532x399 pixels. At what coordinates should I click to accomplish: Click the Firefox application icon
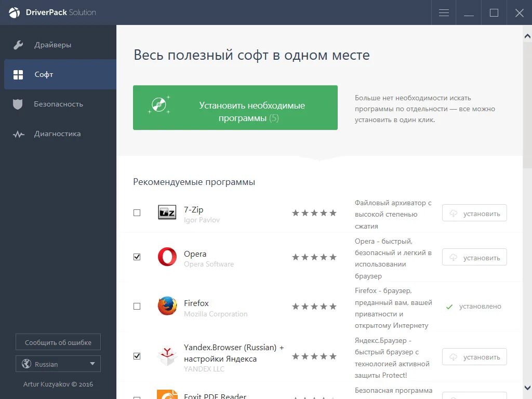point(167,306)
